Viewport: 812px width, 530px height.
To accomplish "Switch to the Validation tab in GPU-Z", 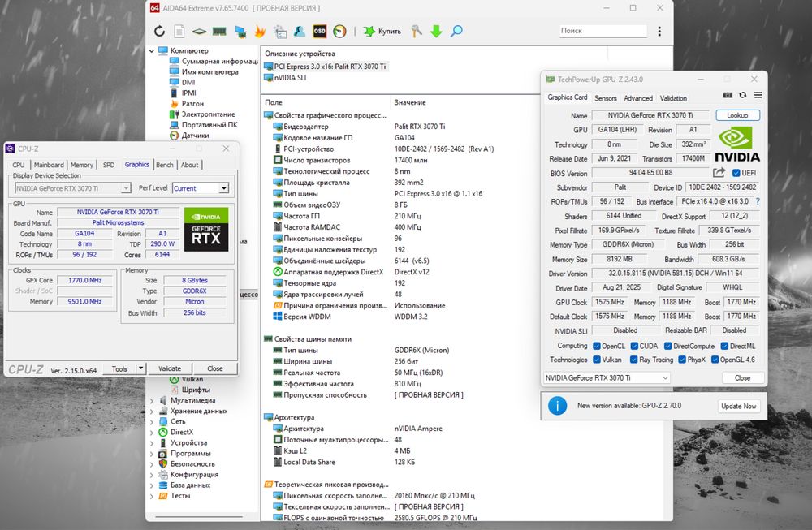I will (x=673, y=98).
